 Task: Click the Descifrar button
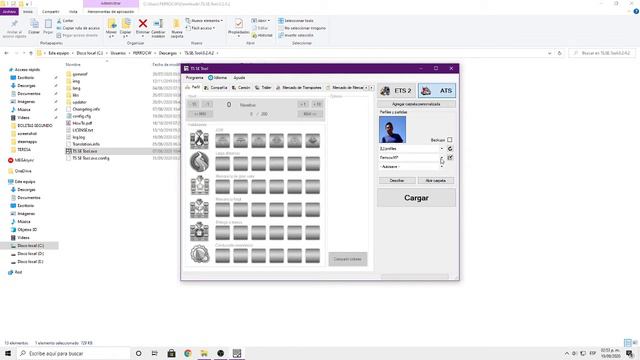(x=397, y=180)
